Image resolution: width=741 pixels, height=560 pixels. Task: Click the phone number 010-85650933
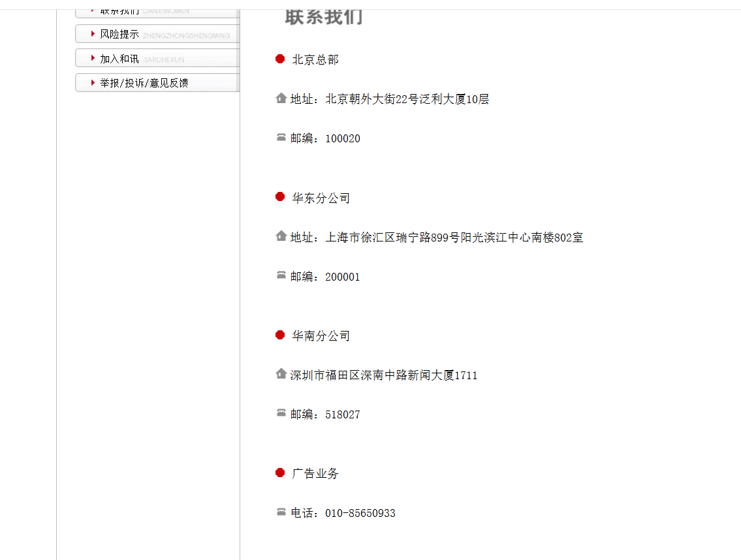click(360, 513)
